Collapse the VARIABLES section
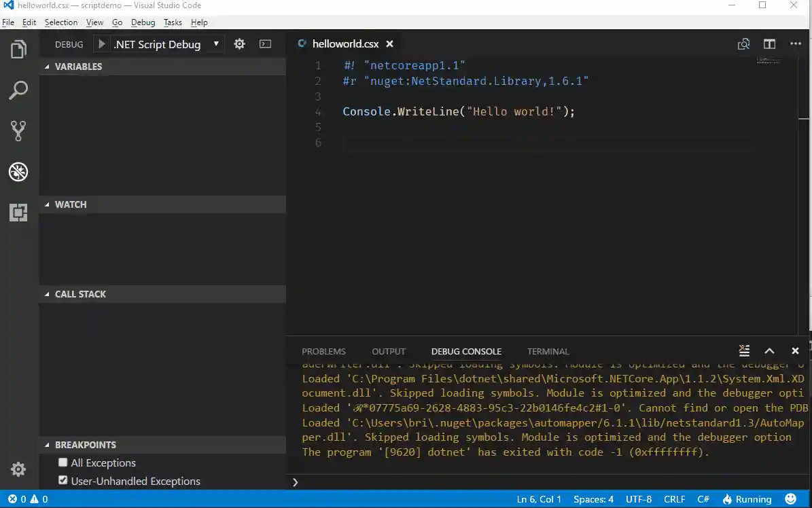 pyautogui.click(x=77, y=67)
